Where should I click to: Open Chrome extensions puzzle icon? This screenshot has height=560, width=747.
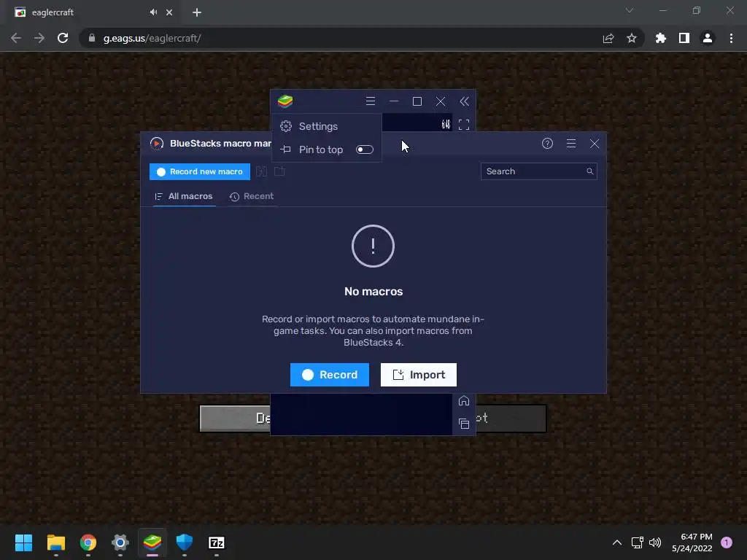[661, 38]
